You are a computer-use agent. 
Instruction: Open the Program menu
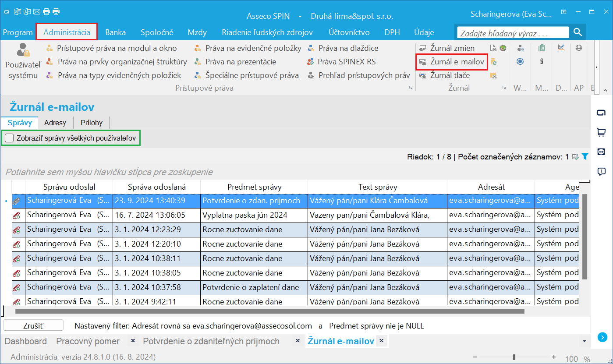click(x=18, y=32)
